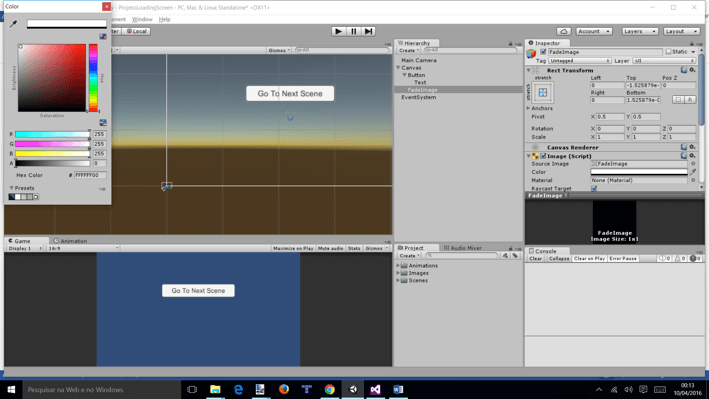This screenshot has width=709, height=399.
Task: Open Image (Script) help book icon
Action: 684,156
